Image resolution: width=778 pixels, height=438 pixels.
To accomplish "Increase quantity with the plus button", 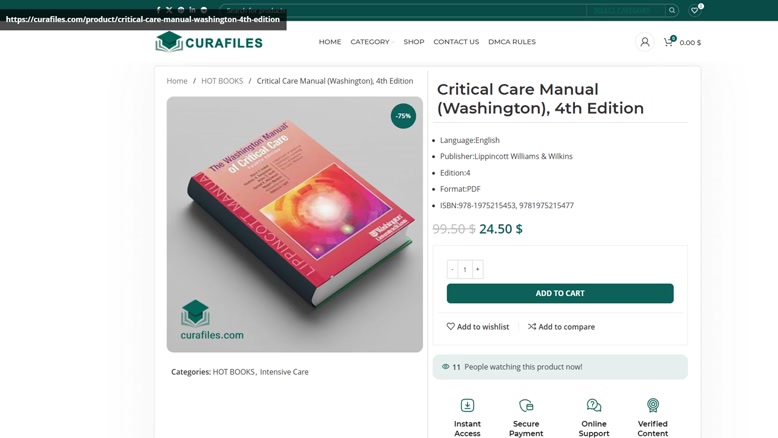I will 477,269.
